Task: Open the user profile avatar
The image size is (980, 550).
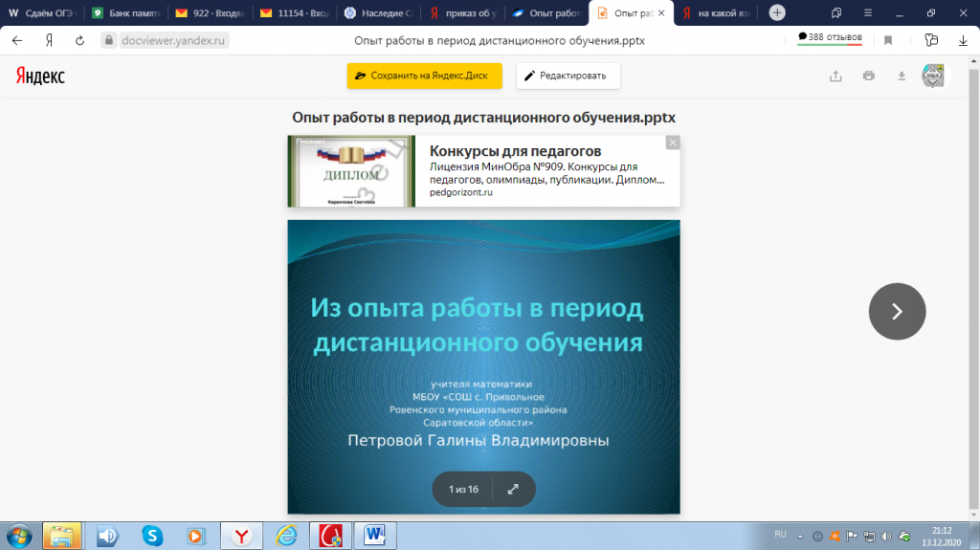Action: click(933, 76)
